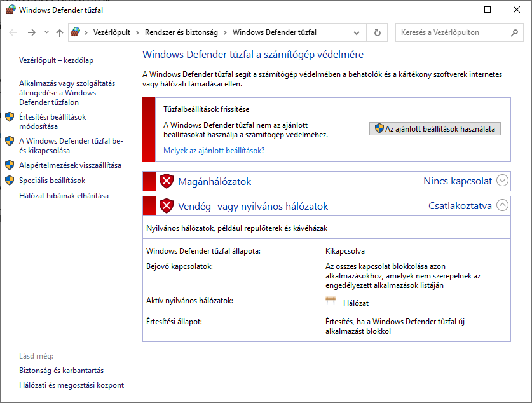Open breadcrumb arrow after Vezérlőpult

point(137,32)
